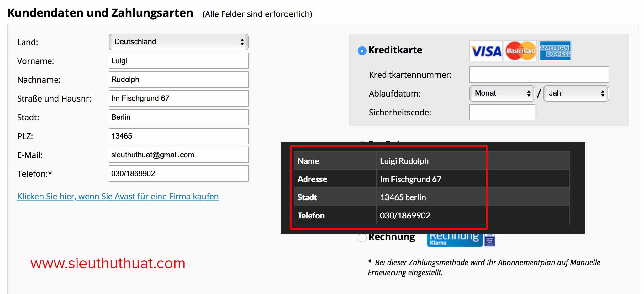The image size is (644, 294).
Task: Click the PLZ field with 13465
Action: tap(178, 136)
